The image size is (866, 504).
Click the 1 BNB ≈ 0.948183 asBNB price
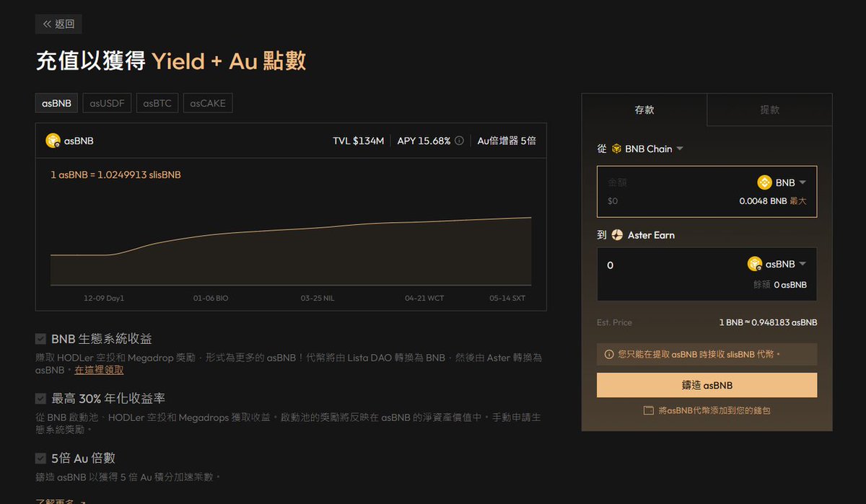[768, 322]
